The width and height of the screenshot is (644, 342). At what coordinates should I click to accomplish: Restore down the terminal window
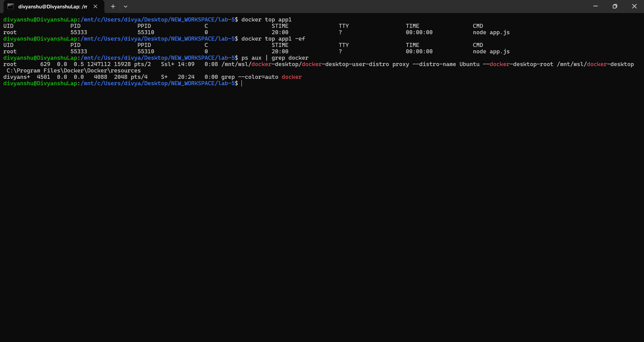[x=615, y=6]
